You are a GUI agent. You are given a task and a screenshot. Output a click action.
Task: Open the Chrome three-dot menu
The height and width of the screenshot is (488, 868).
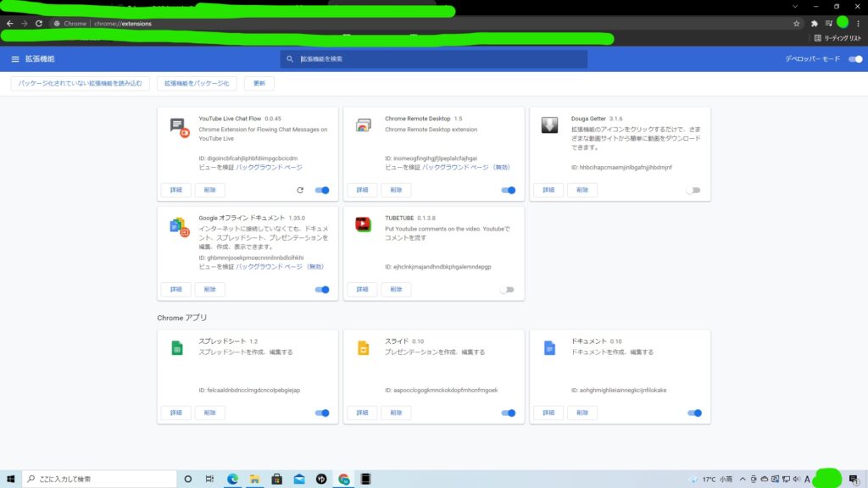click(858, 24)
